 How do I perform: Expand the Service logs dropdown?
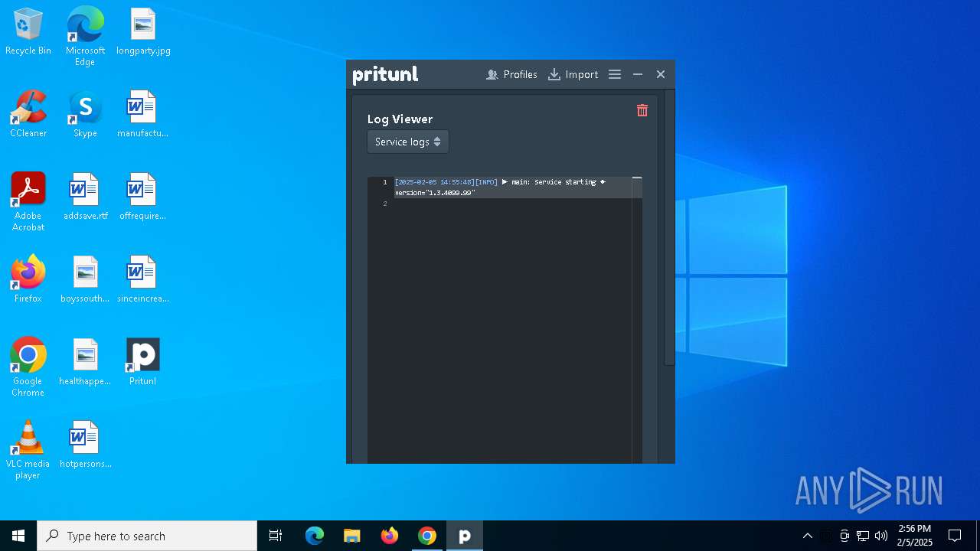pyautogui.click(x=408, y=142)
